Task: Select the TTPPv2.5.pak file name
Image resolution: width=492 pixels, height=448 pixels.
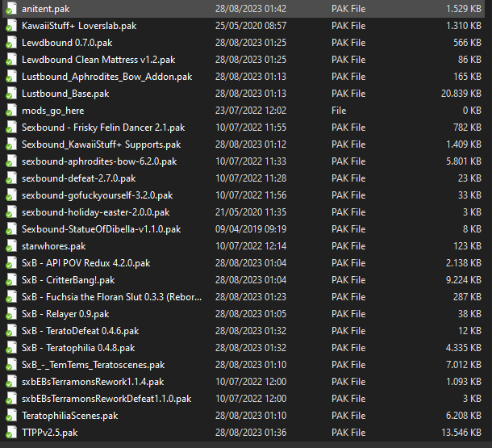Action: click(49, 433)
